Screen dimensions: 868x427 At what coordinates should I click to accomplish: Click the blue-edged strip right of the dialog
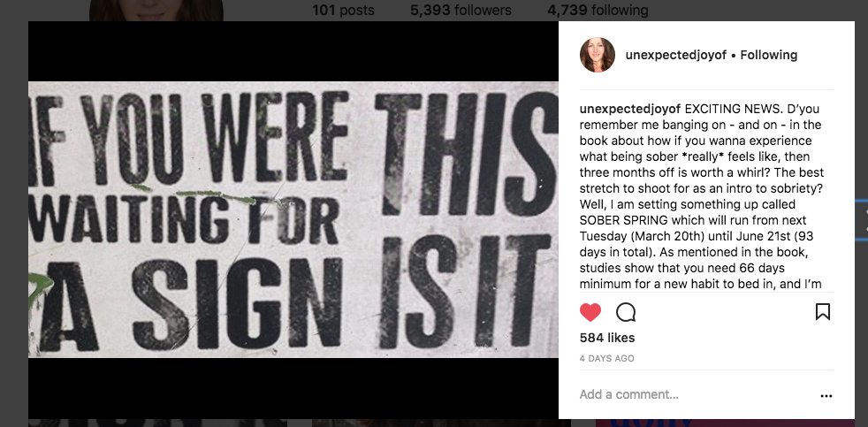click(862, 221)
